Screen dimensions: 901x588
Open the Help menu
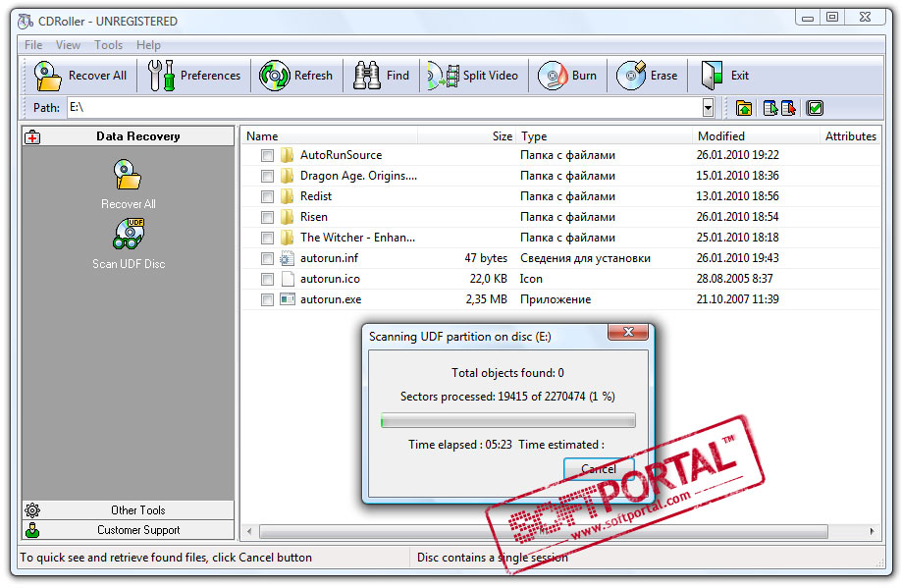148,45
